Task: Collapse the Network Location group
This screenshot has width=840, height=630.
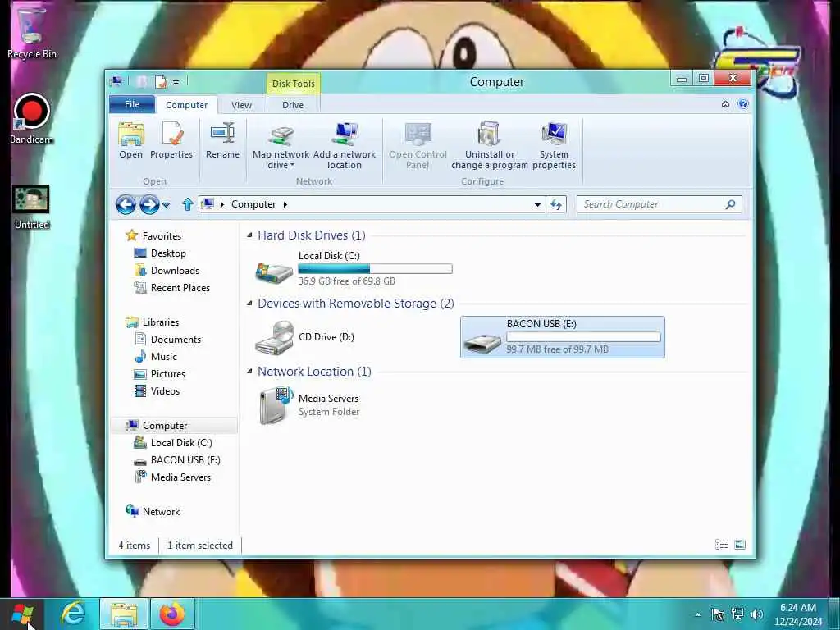Action: tap(249, 372)
